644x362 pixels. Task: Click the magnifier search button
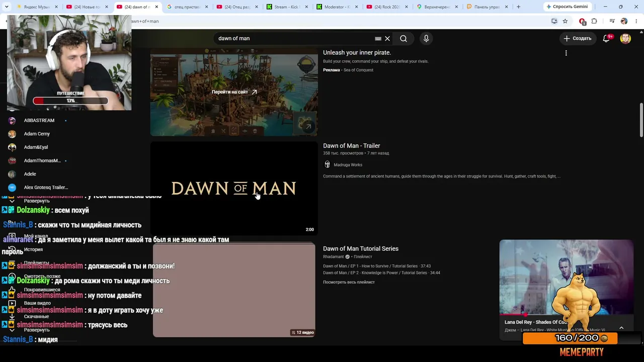tap(404, 38)
